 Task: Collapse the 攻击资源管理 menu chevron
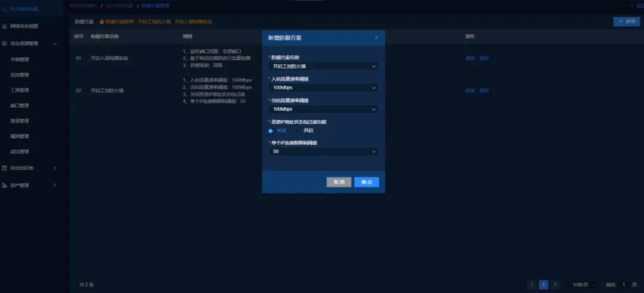(x=55, y=43)
